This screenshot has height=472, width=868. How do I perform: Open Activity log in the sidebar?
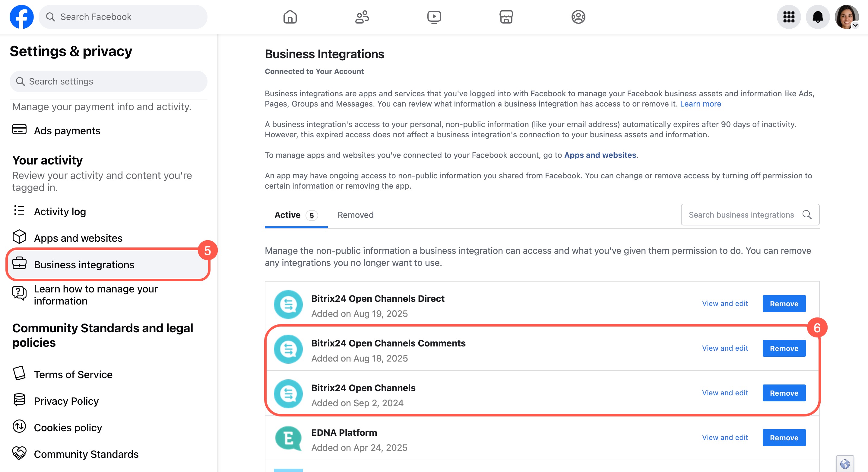pyautogui.click(x=60, y=211)
